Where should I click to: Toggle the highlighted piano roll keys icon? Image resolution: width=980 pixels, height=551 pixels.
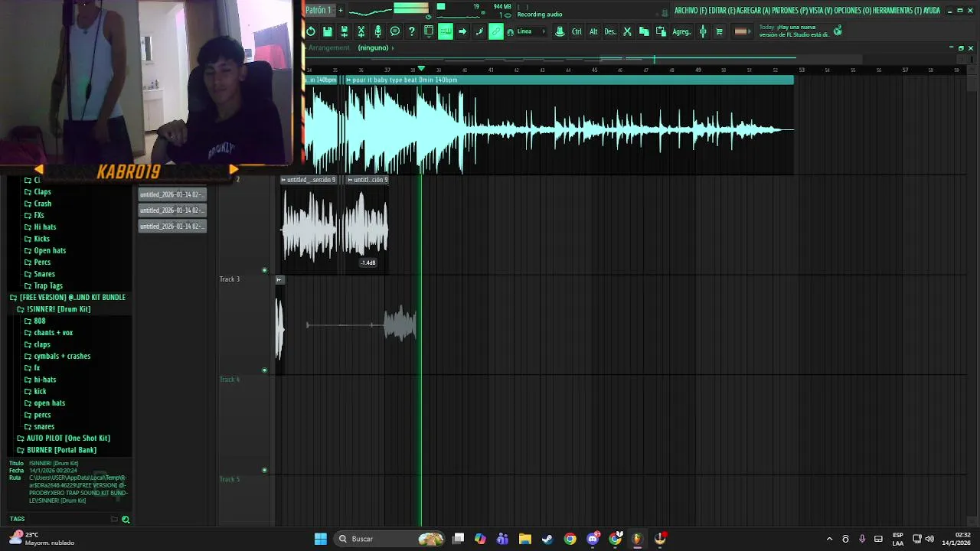pos(445,31)
